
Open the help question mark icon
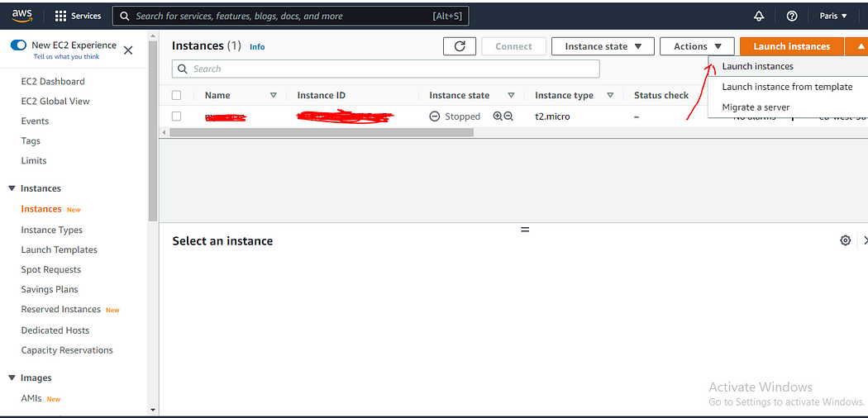click(x=792, y=16)
